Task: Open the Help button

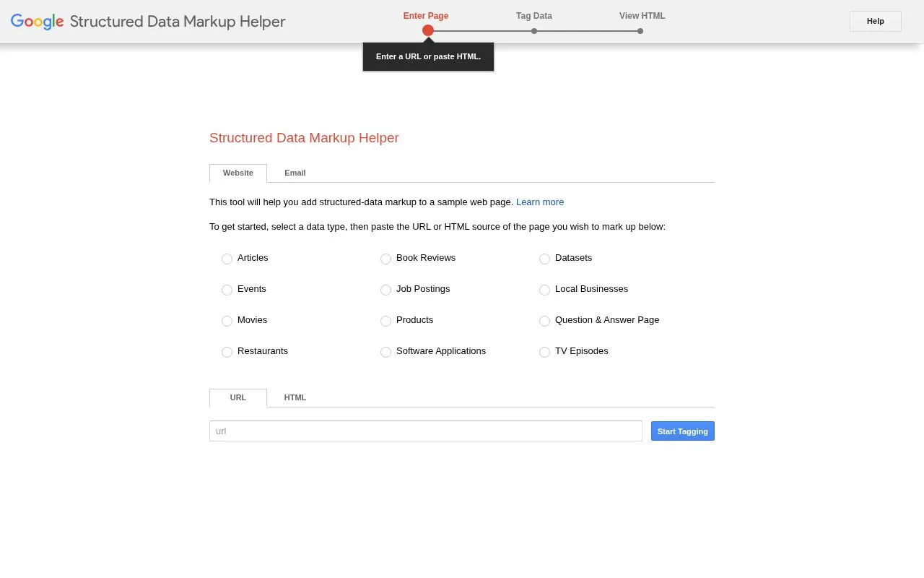Action: click(x=876, y=21)
